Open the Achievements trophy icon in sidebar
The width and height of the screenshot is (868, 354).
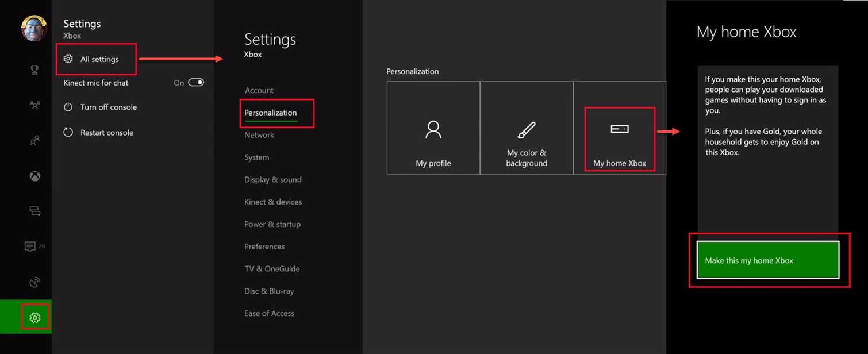click(x=34, y=70)
